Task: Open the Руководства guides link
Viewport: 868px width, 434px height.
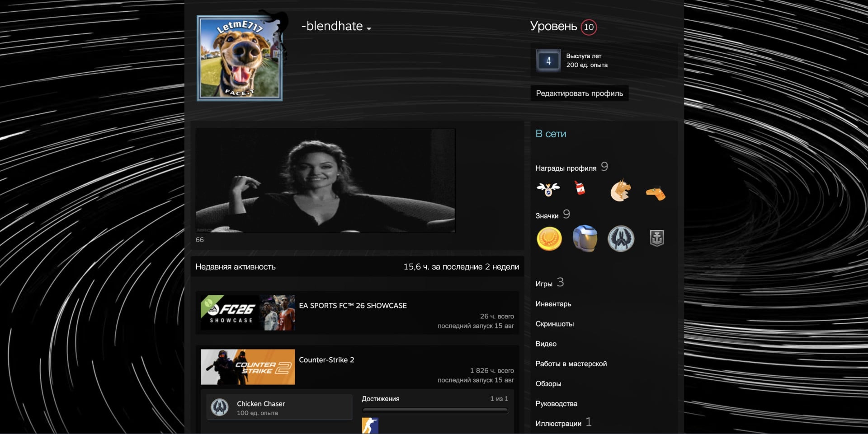Action: pyautogui.click(x=557, y=403)
